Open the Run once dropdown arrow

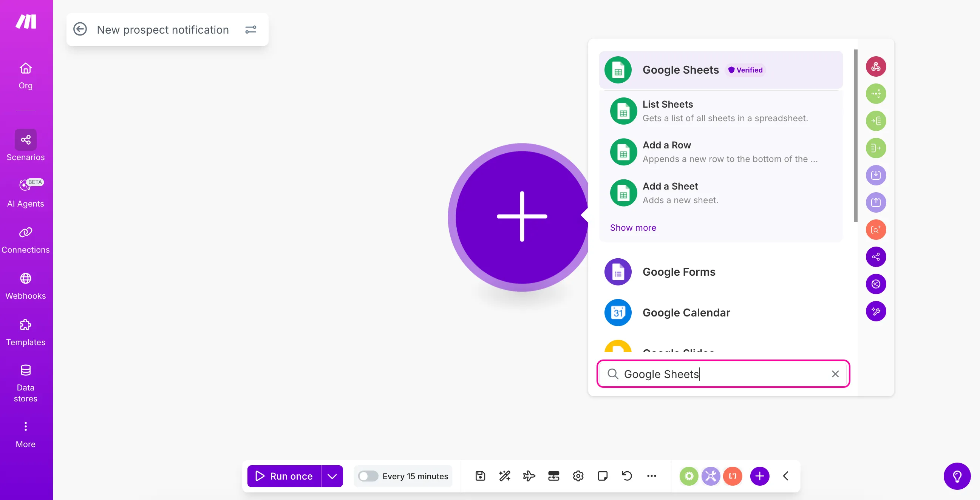click(x=332, y=476)
